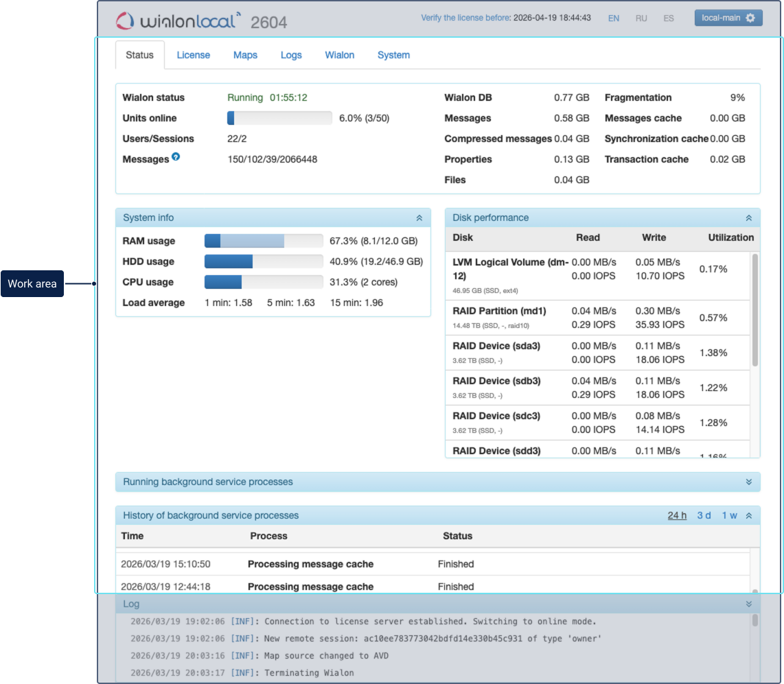Click the Messages help info icon

(x=176, y=158)
